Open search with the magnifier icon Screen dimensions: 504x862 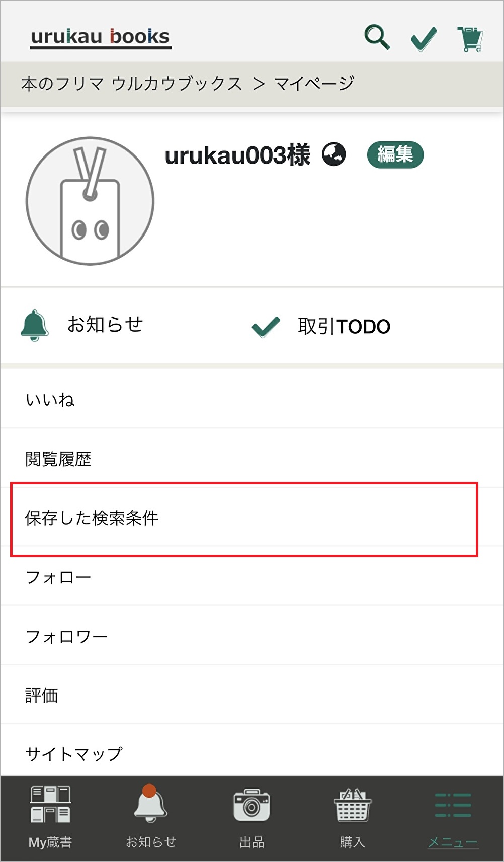click(x=377, y=38)
